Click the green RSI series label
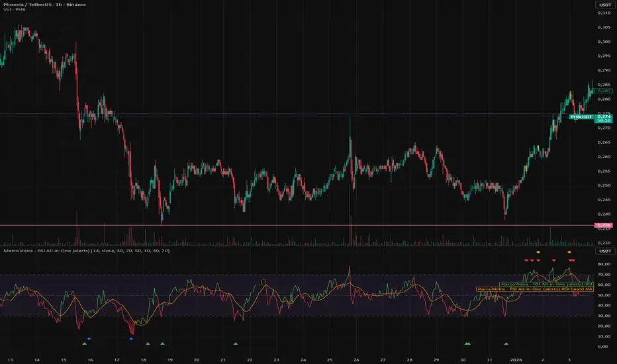This screenshot has height=364, width=617. (x=543, y=284)
